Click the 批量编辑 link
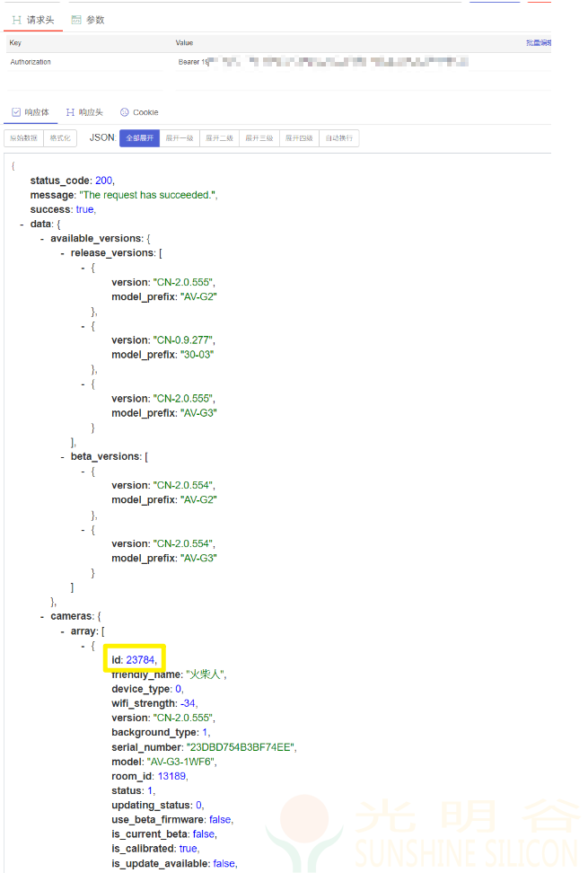Viewport: 588px width, 873px height. [538, 42]
